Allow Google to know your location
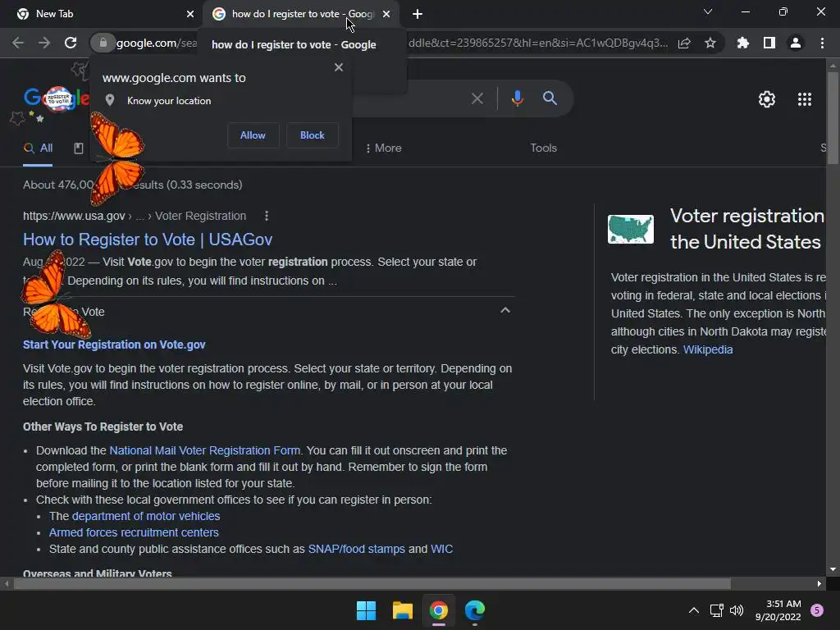 click(253, 135)
